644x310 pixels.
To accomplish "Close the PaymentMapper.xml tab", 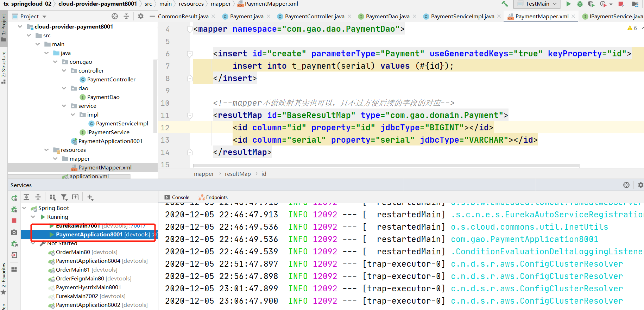I will click(573, 16).
